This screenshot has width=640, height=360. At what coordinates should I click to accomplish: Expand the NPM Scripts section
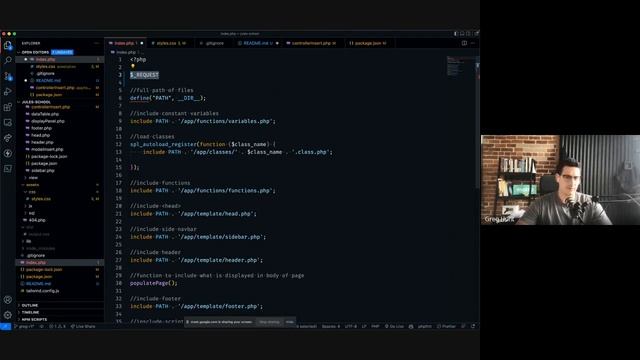(x=34, y=320)
